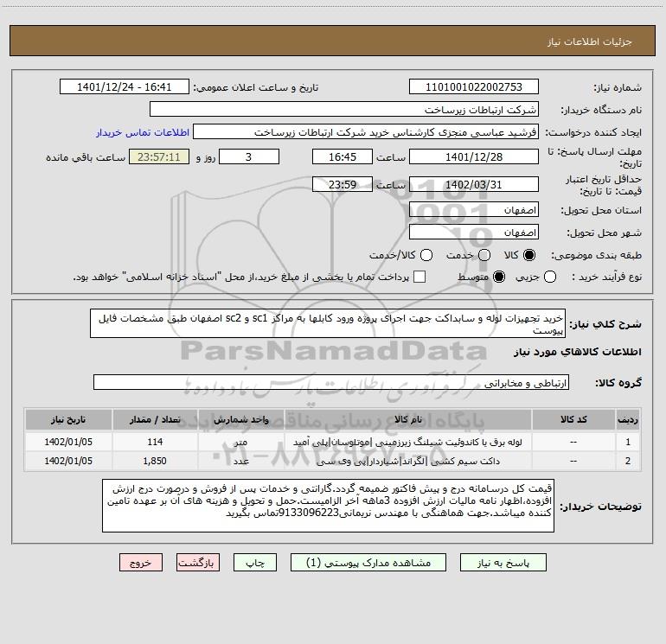Click the item name داکت سیم کشی

[x=407, y=461]
